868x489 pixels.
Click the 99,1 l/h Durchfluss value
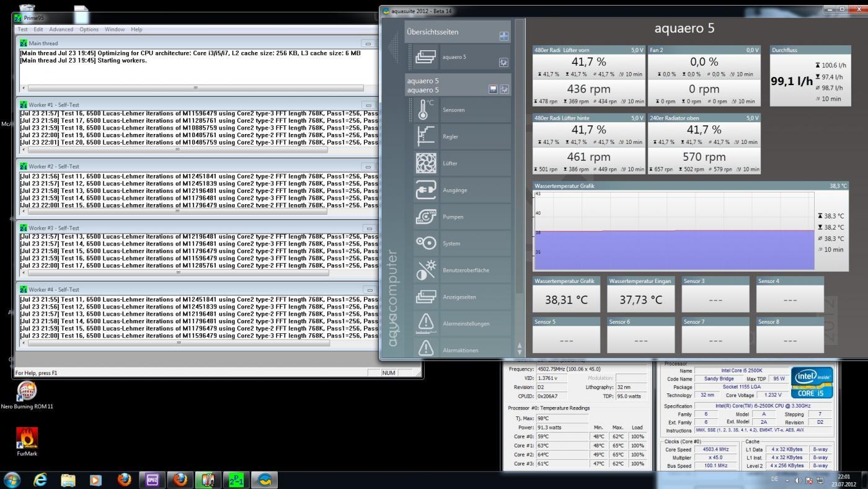[791, 81]
